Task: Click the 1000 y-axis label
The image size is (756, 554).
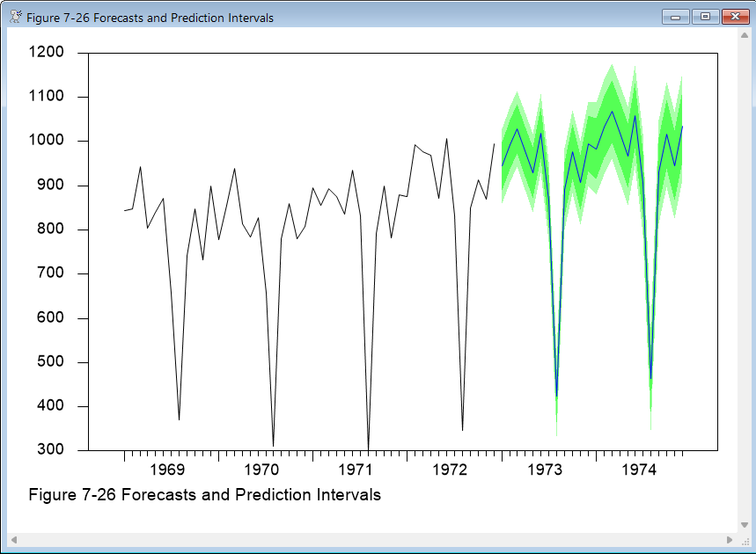Action: [47, 141]
